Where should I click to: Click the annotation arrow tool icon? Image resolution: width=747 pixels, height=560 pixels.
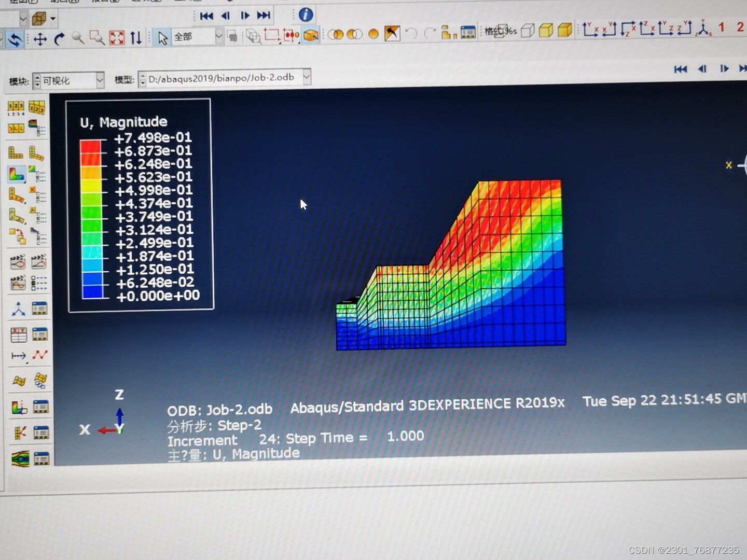coord(392,33)
